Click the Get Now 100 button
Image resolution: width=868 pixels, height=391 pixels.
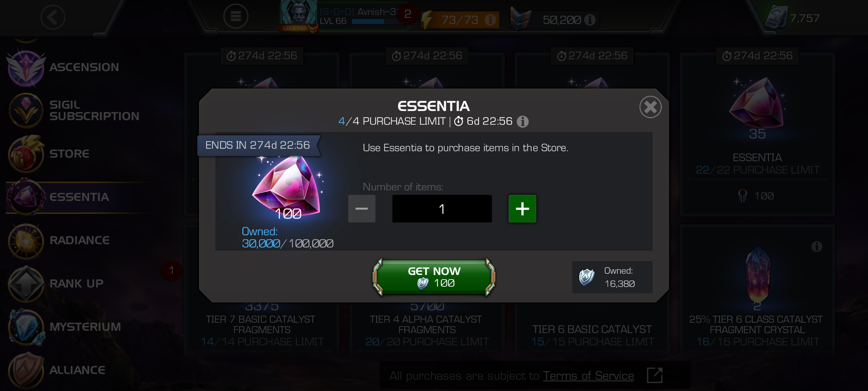pos(434,277)
